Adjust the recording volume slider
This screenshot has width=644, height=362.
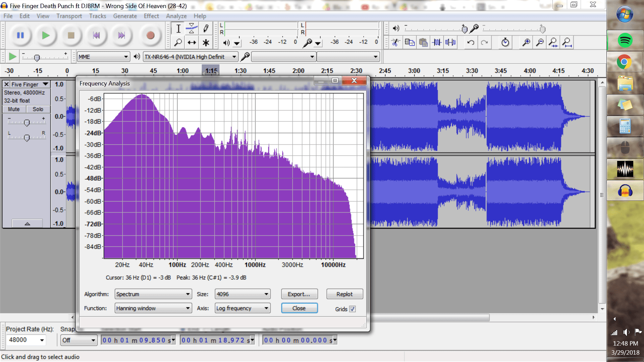pyautogui.click(x=542, y=29)
